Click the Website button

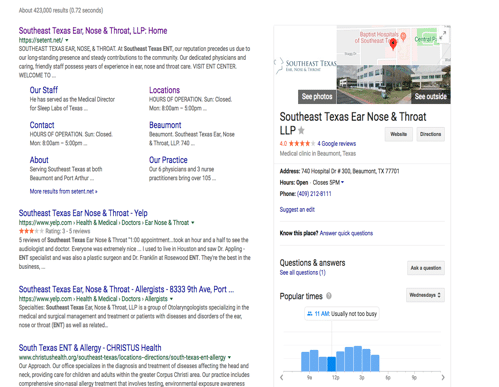coord(399,134)
